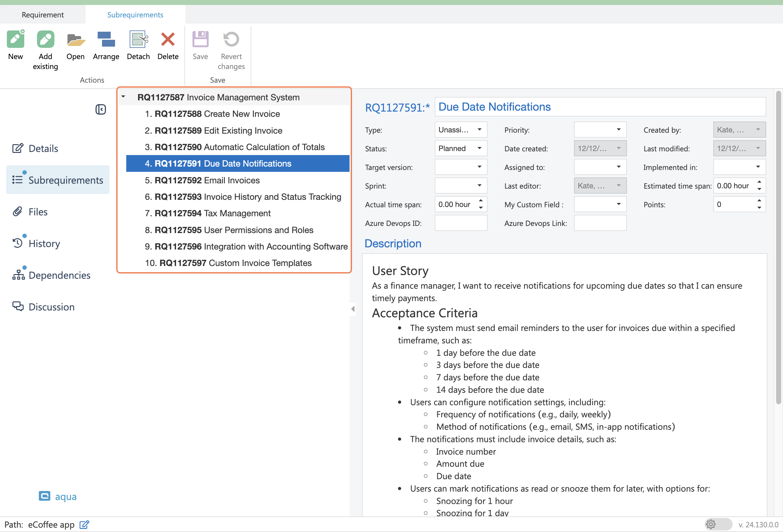Open the Dependencies sidebar section

tap(59, 275)
